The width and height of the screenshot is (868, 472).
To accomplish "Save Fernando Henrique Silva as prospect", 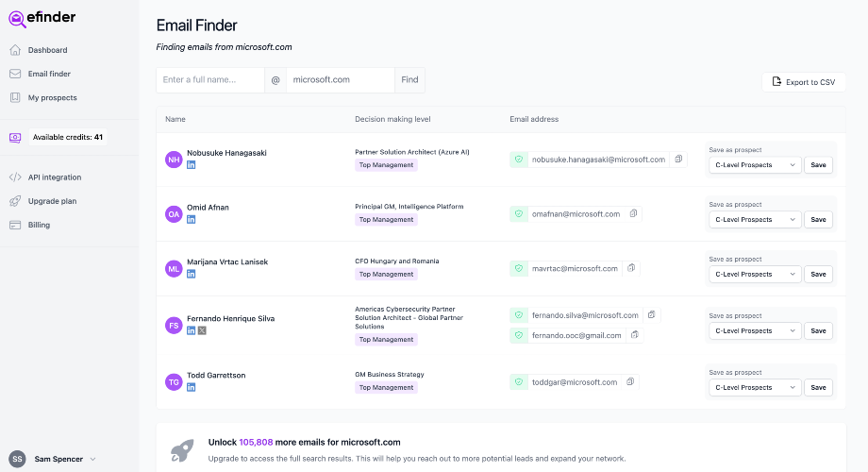I will (818, 330).
